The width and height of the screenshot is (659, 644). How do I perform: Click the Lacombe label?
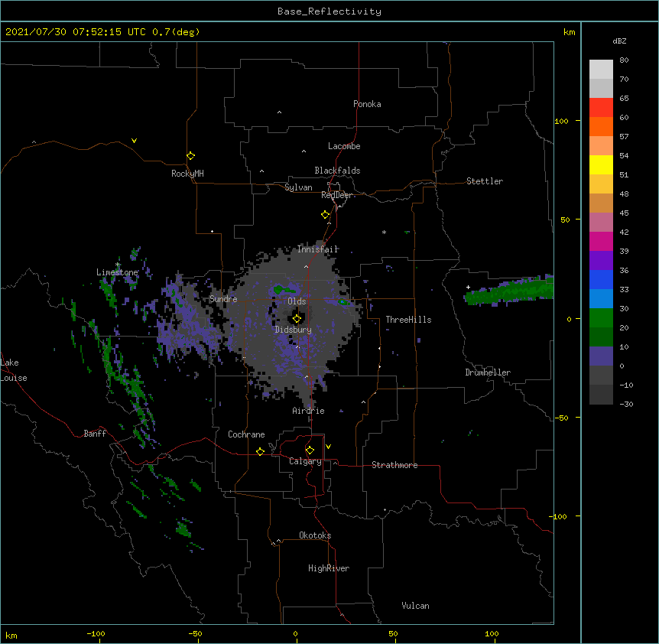click(344, 146)
